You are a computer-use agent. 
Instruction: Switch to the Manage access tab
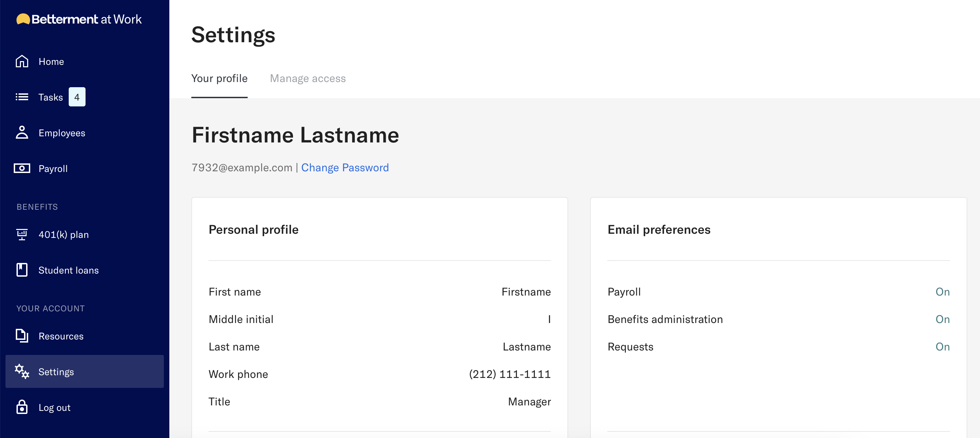pos(307,78)
